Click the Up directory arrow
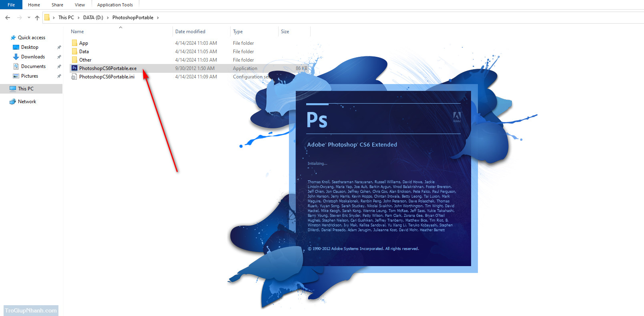This screenshot has height=316, width=644. tap(37, 18)
